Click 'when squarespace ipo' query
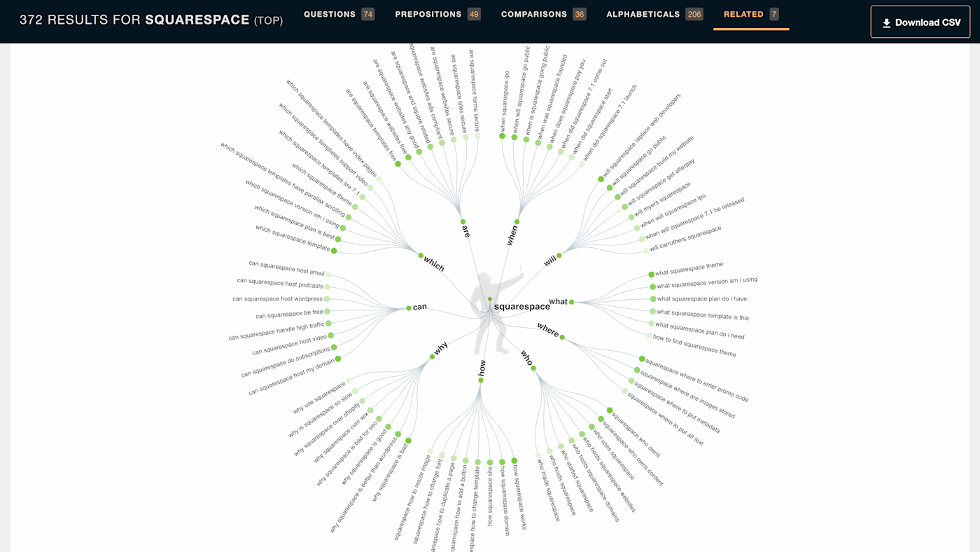 [504, 101]
